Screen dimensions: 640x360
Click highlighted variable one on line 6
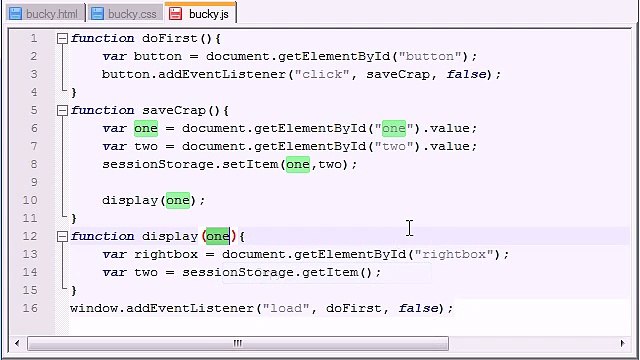(x=146, y=129)
